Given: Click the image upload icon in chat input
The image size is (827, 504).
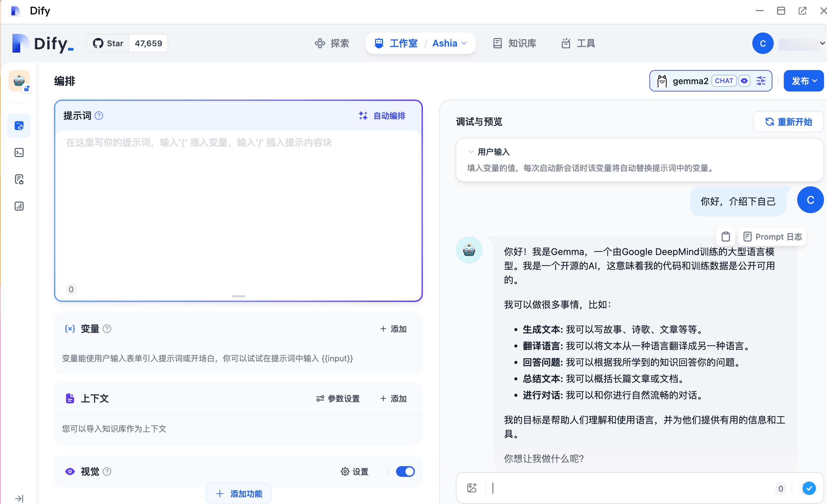Looking at the screenshot, I should pyautogui.click(x=472, y=488).
